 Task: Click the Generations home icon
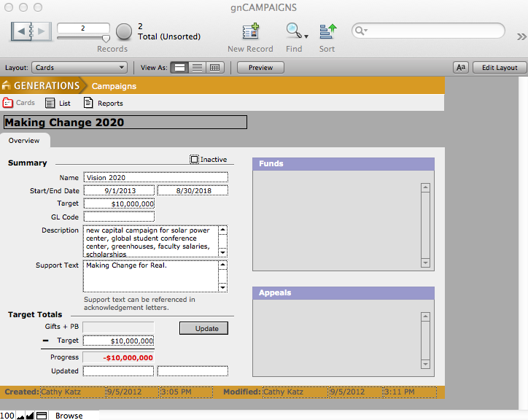7,86
